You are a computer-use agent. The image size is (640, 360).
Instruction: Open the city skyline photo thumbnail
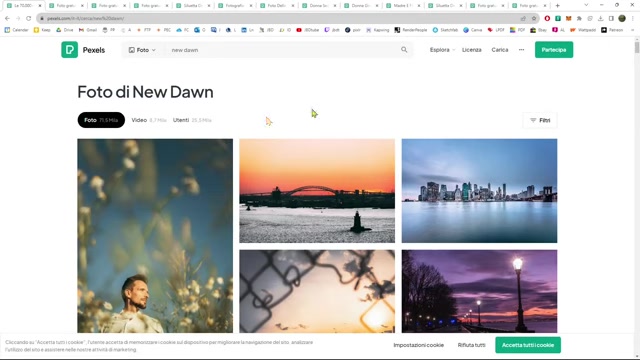pos(479,191)
